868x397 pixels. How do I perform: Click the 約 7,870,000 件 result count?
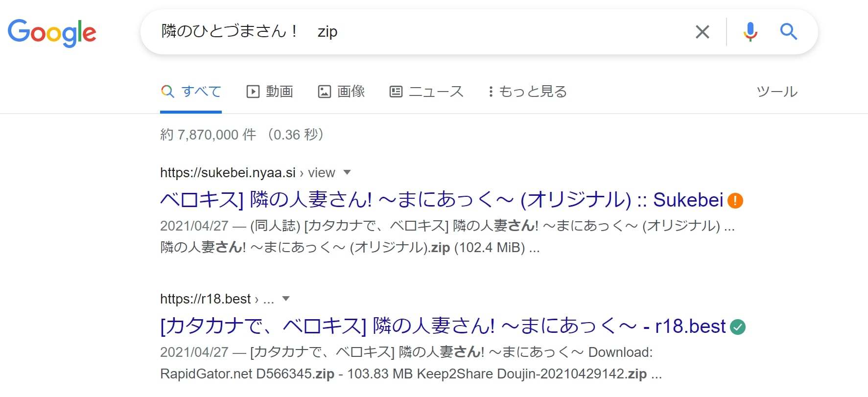208,135
